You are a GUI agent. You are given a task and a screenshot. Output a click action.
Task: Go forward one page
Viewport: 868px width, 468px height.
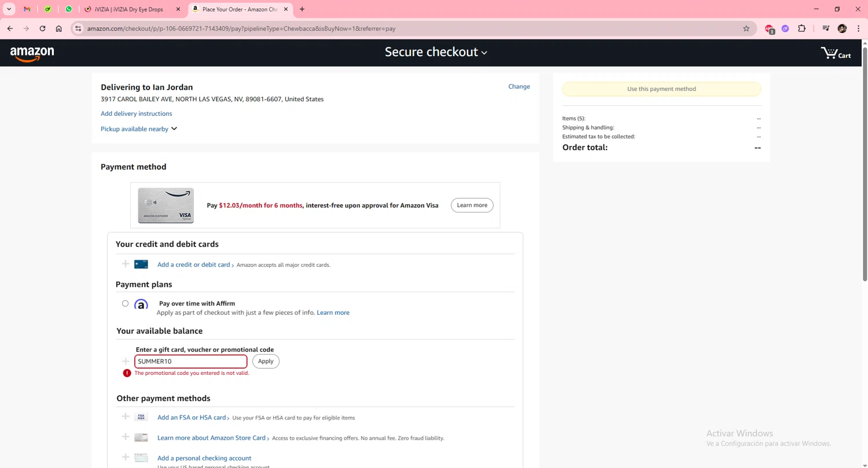click(x=26, y=28)
